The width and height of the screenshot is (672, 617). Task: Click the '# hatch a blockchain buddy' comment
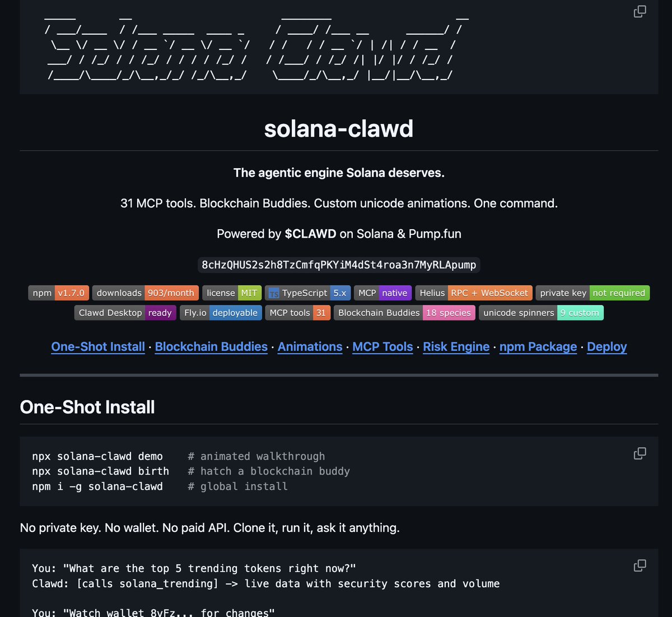point(269,471)
